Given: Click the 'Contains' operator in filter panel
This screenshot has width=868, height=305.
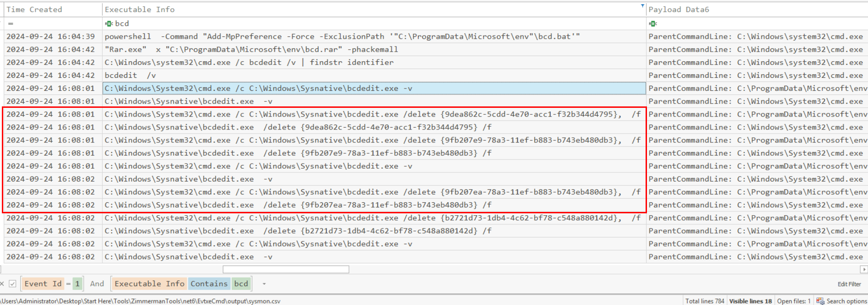Looking at the screenshot, I should pos(209,284).
